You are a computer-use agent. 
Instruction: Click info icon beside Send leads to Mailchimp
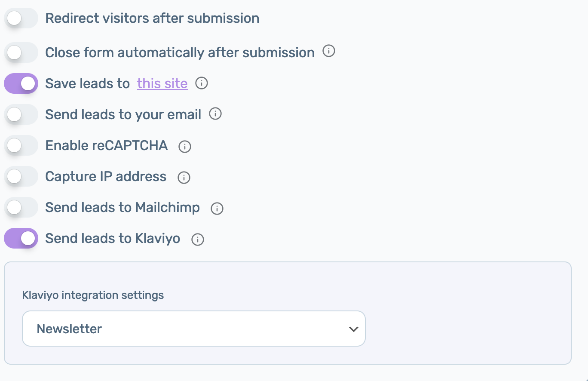pos(217,209)
